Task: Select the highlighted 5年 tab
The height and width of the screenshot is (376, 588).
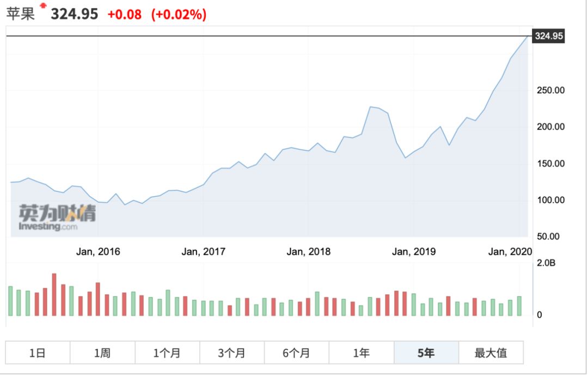Action: (x=426, y=353)
